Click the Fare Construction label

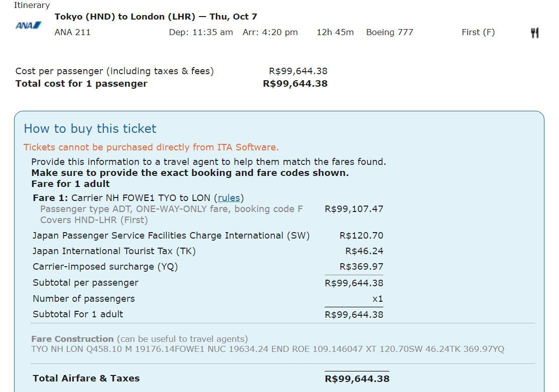(72, 339)
